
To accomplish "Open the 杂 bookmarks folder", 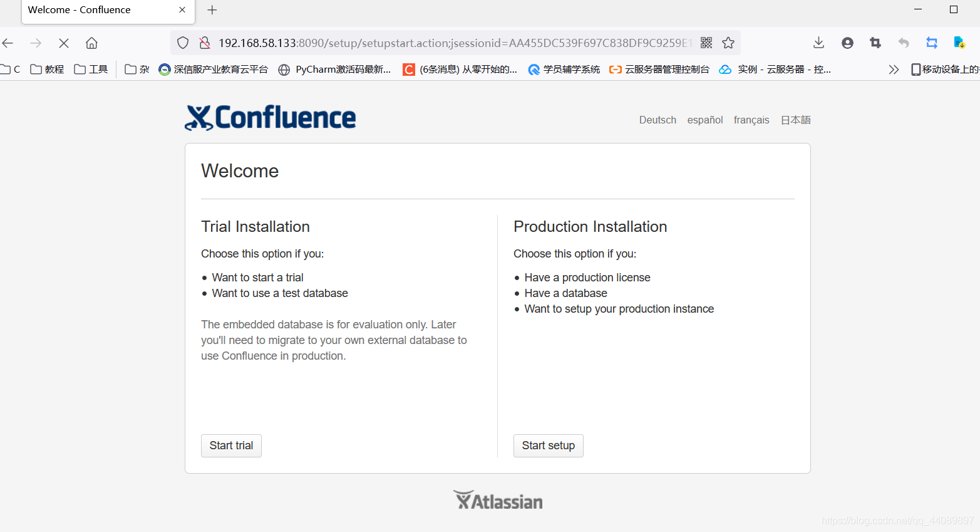I will pyautogui.click(x=137, y=70).
